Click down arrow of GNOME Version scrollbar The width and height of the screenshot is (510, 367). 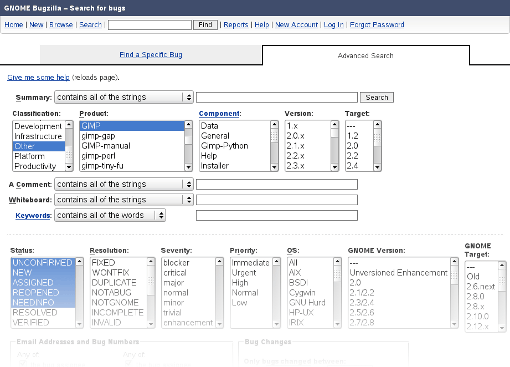click(x=454, y=324)
